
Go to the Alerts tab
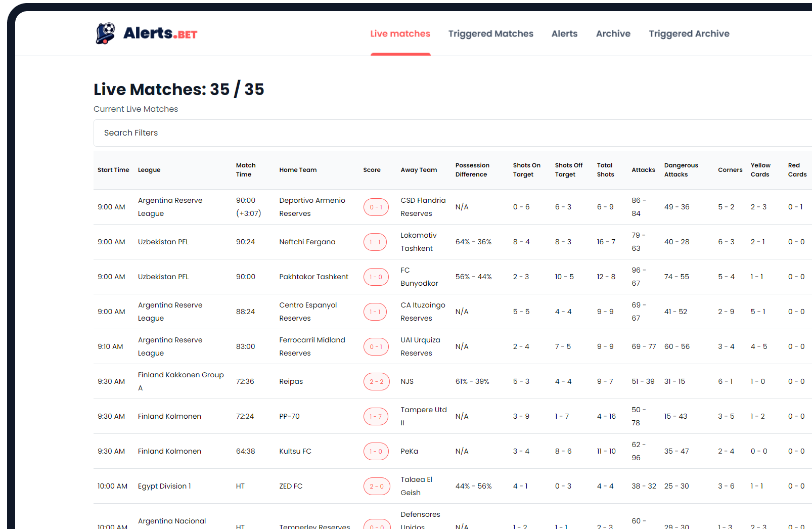(x=564, y=34)
